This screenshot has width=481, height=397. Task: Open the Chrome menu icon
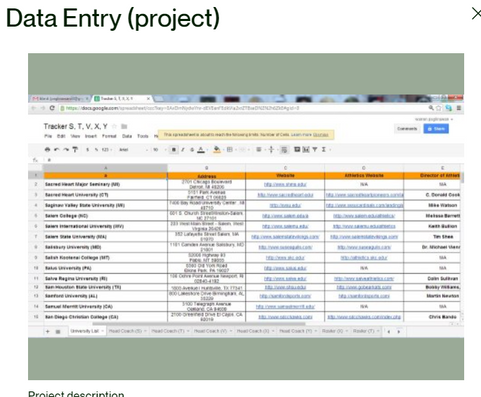(459, 108)
